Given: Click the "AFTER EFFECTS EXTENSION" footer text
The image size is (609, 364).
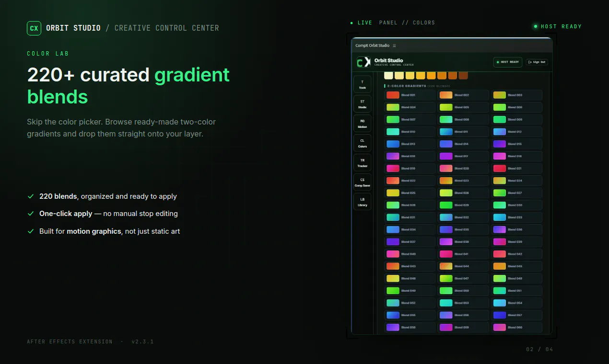Looking at the screenshot, I should [x=70, y=341].
